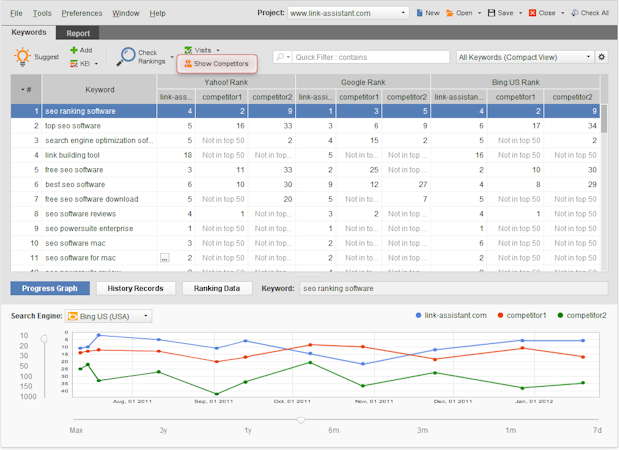The width and height of the screenshot is (619, 450).
Task: Click the vertical rank scale slider handle
Action: [x=44, y=339]
